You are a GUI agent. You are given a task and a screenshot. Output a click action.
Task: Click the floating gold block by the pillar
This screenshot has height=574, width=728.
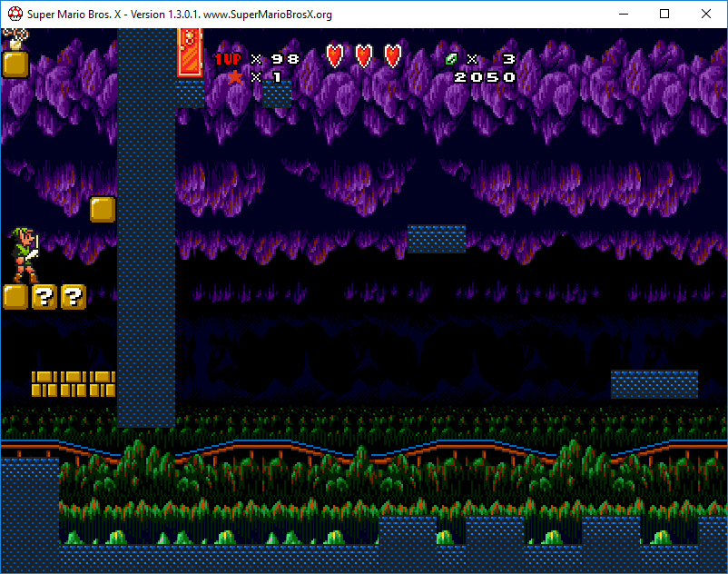click(x=103, y=210)
